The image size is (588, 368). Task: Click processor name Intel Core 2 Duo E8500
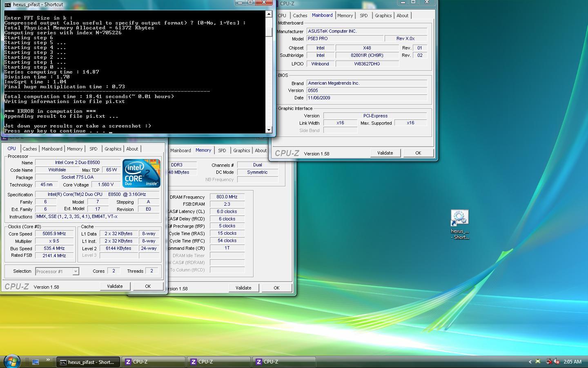coord(78,162)
